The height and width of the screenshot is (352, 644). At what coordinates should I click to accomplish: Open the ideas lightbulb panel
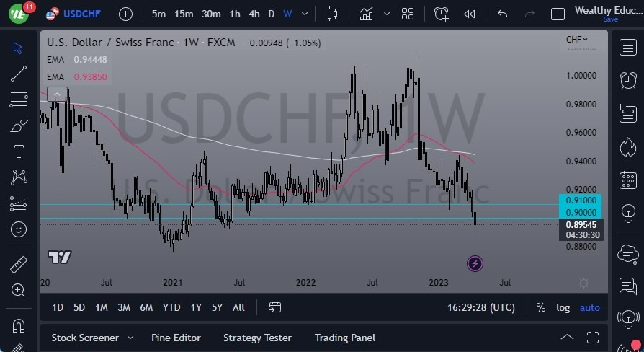coord(628,214)
